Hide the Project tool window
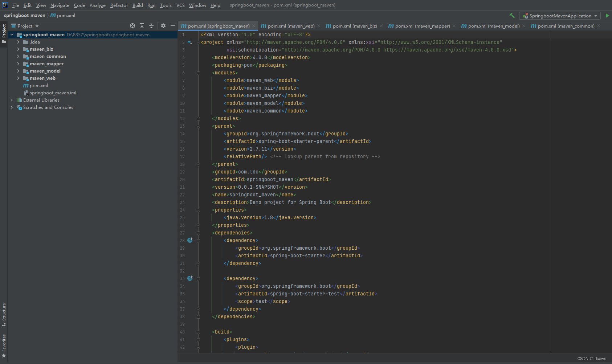This screenshot has width=612, height=364. [173, 26]
